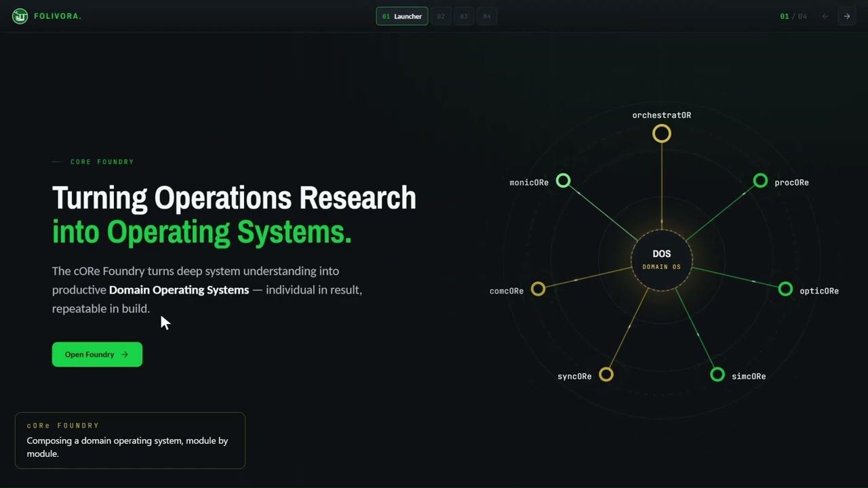The image size is (868, 488).
Task: Click the CORE FOUNDRY eyebrow text above the headline
Action: [102, 162]
